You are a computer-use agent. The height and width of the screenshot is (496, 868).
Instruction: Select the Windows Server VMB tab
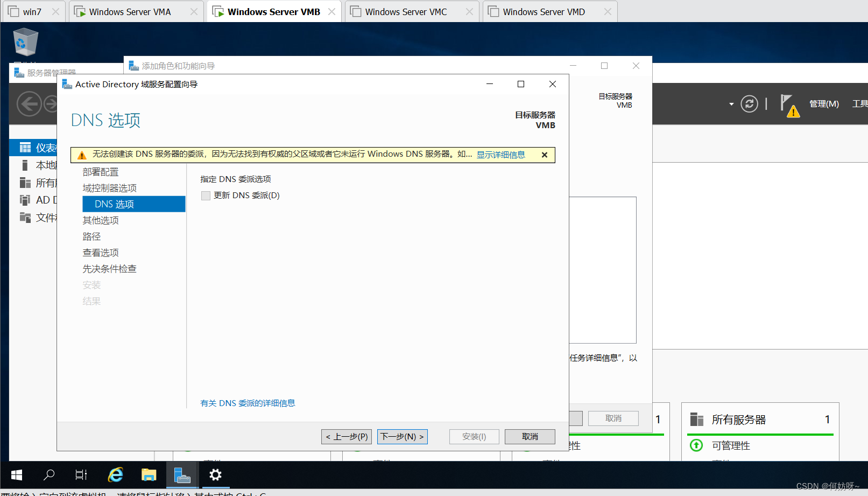273,12
